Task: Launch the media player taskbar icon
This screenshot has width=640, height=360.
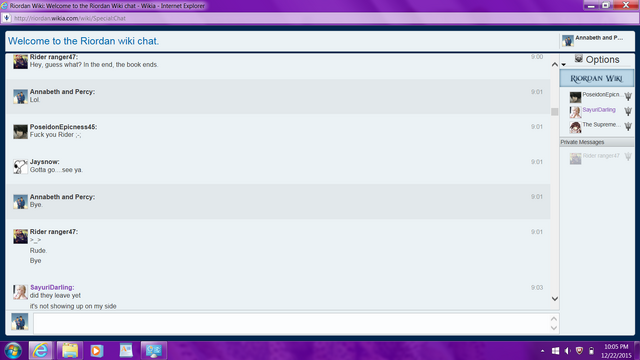Action: pos(97,350)
